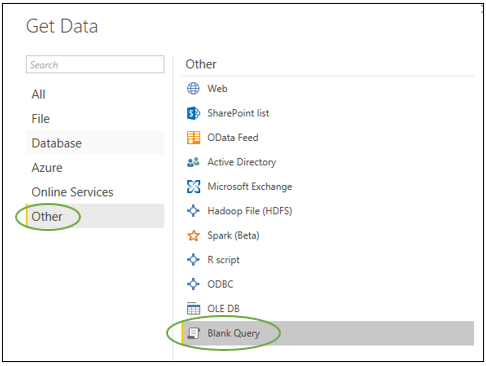Click the Blank Query script icon

click(x=193, y=333)
